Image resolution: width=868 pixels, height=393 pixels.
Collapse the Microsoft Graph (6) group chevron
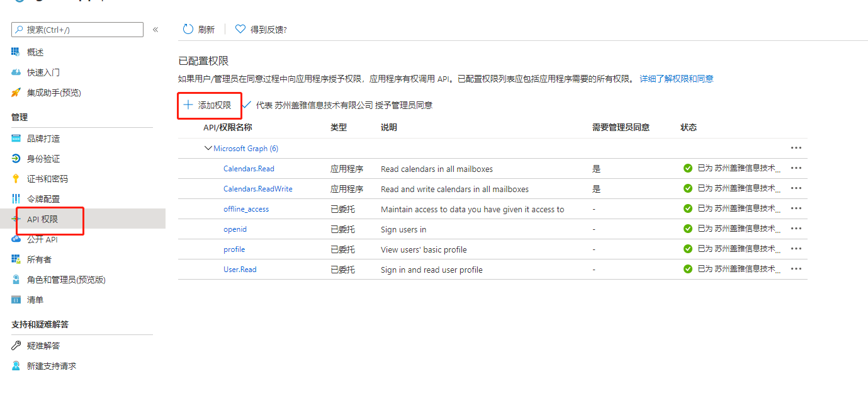click(x=208, y=149)
